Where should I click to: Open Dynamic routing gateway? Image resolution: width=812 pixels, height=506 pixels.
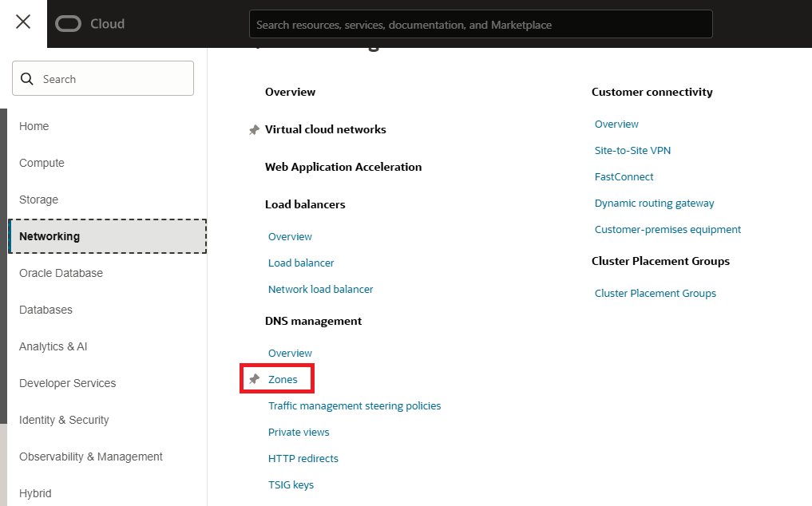pos(654,203)
